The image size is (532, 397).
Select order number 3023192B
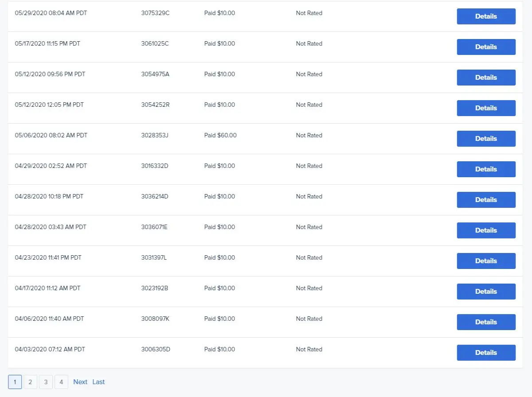(155, 288)
